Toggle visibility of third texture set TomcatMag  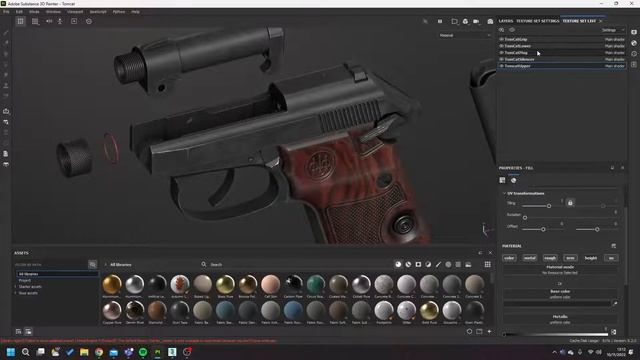coord(501,53)
